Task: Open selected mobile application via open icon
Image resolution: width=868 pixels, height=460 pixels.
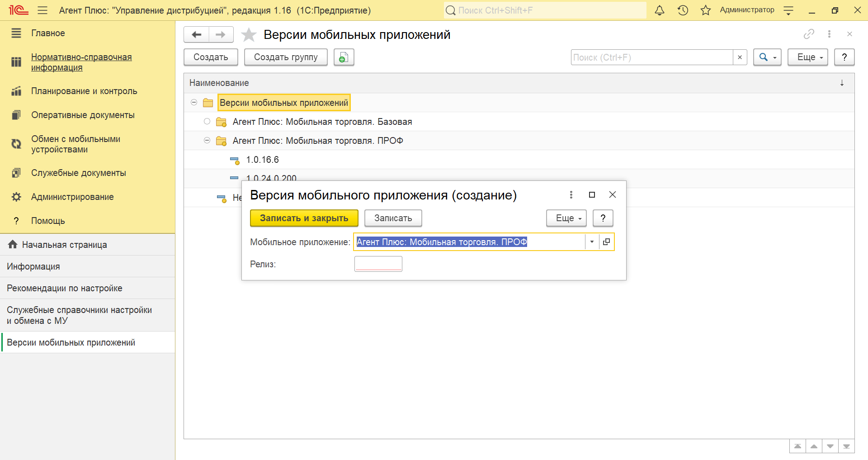Action: click(x=606, y=242)
